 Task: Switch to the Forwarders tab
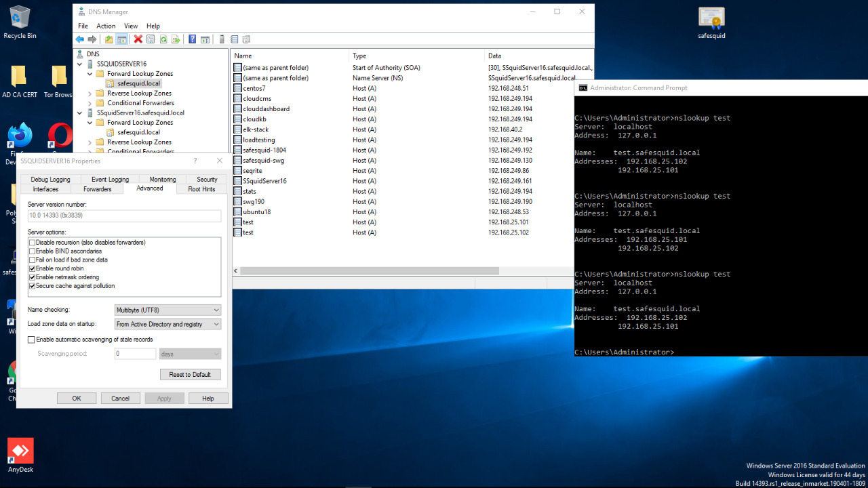click(98, 189)
